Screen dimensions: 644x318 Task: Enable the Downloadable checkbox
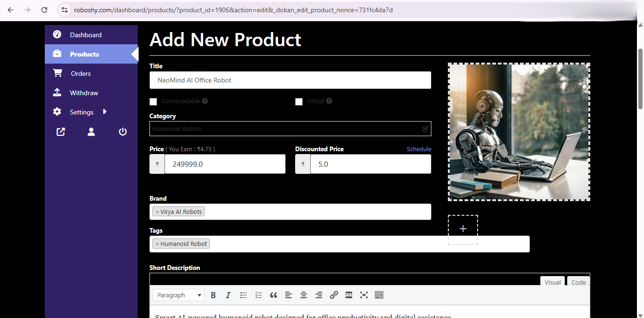(153, 101)
